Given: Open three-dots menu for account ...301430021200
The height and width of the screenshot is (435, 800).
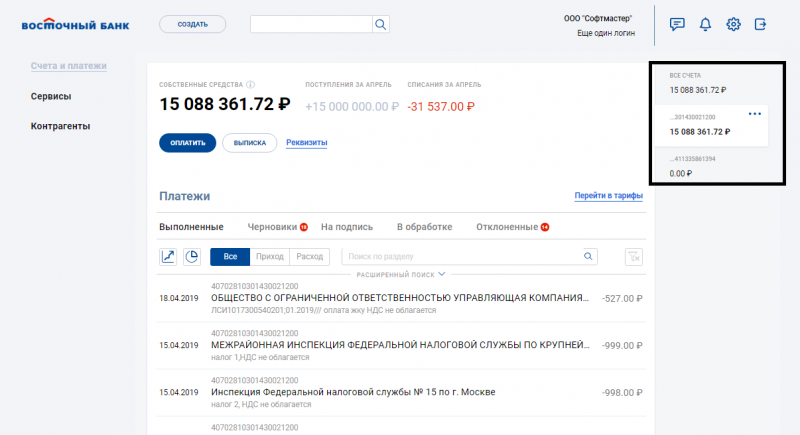Looking at the screenshot, I should coord(755,114).
